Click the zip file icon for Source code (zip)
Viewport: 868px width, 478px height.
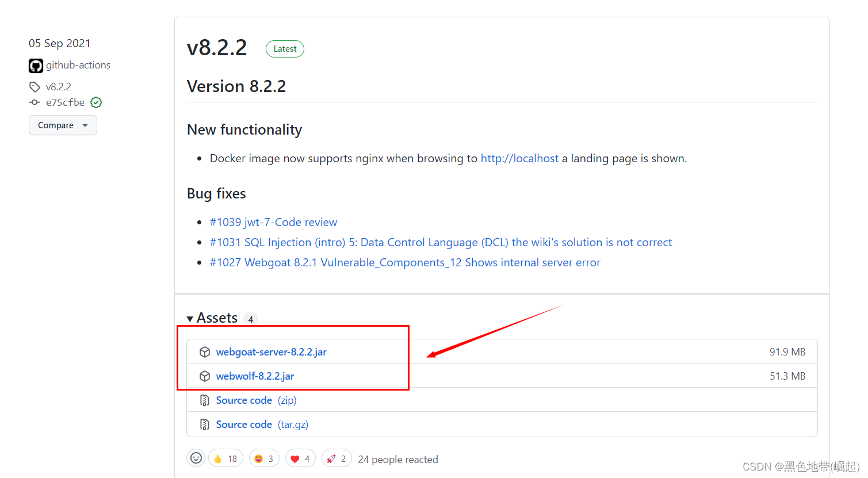(x=204, y=400)
